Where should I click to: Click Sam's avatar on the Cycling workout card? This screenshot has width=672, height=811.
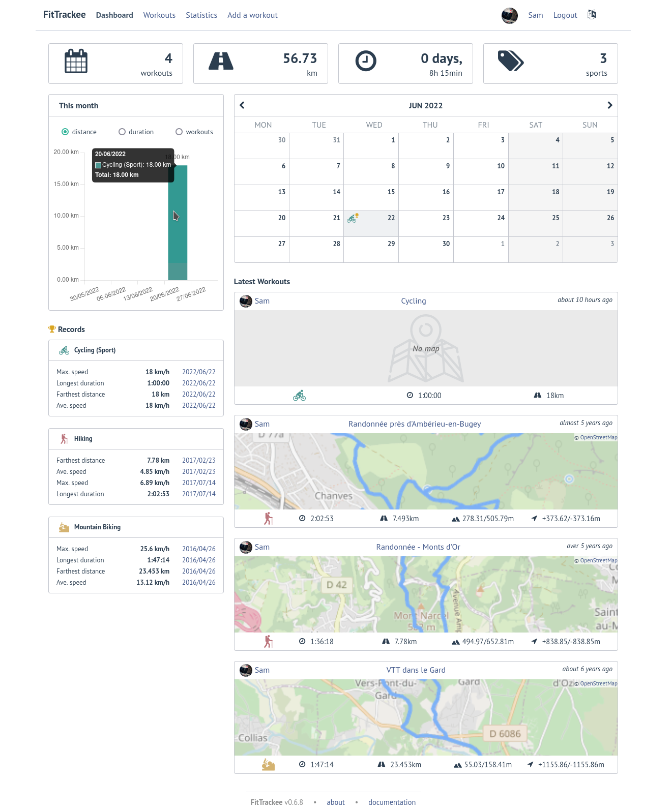[x=246, y=302]
